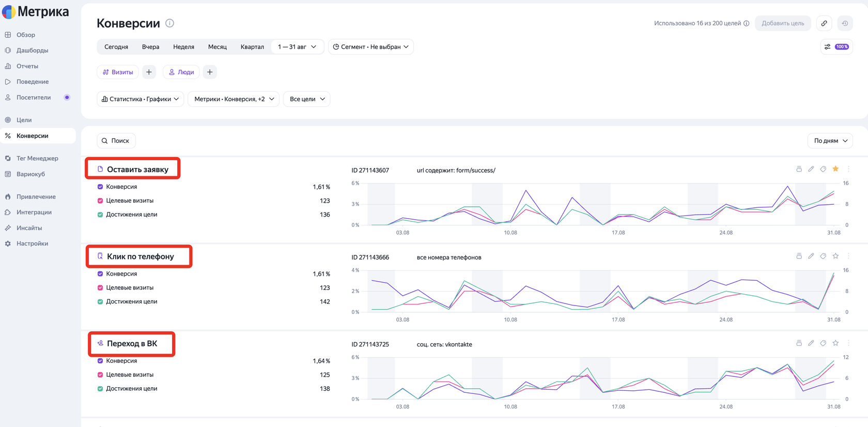Expand the По дням grouping dropdown
Screen dimensions: 868x427
point(830,141)
